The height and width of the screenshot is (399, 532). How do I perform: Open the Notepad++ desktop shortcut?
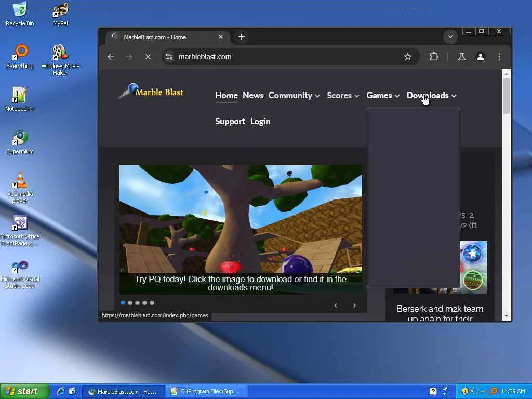click(20, 99)
